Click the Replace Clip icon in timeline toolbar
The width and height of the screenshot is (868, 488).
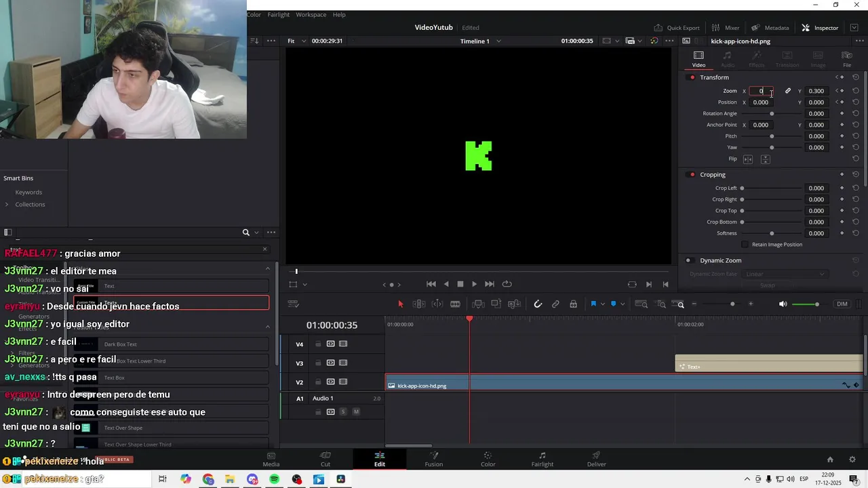tap(514, 304)
